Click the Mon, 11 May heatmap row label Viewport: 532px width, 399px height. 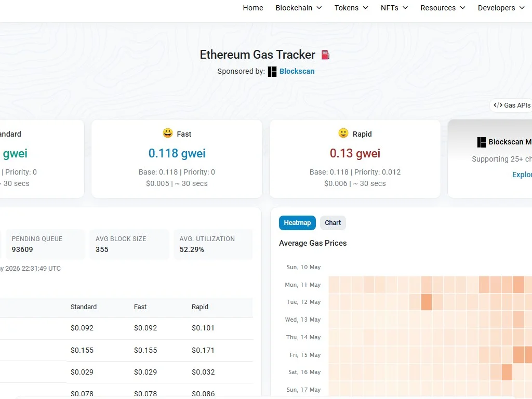point(303,285)
